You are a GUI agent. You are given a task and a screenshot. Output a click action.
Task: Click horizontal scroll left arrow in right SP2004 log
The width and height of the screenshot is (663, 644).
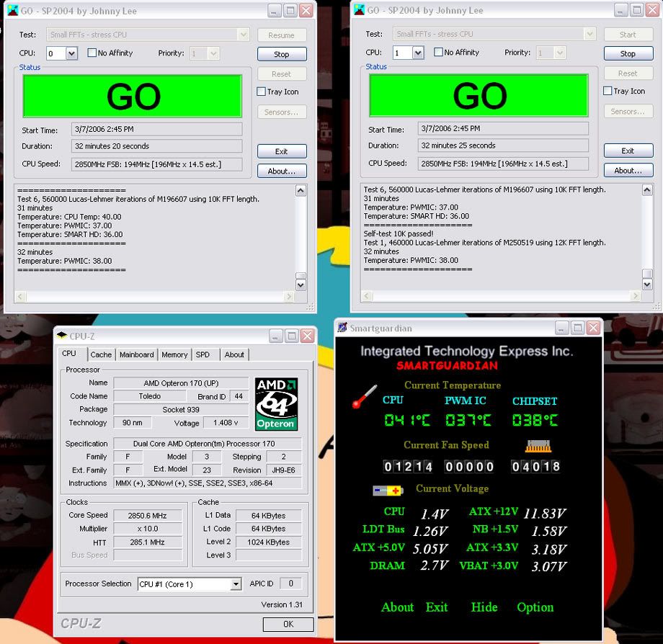367,296
